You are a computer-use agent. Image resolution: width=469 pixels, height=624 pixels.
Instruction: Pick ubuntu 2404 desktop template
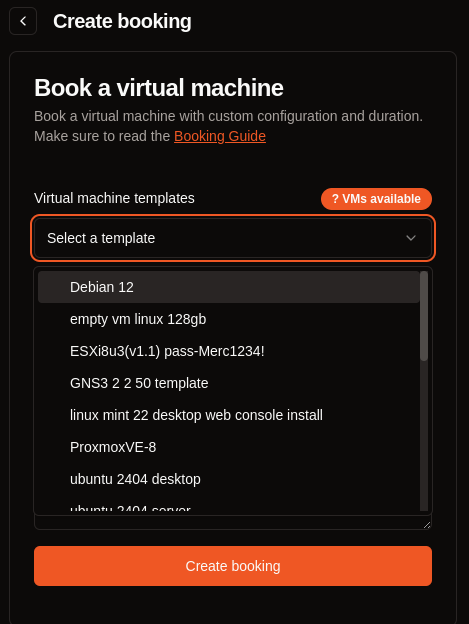pyautogui.click(x=229, y=479)
